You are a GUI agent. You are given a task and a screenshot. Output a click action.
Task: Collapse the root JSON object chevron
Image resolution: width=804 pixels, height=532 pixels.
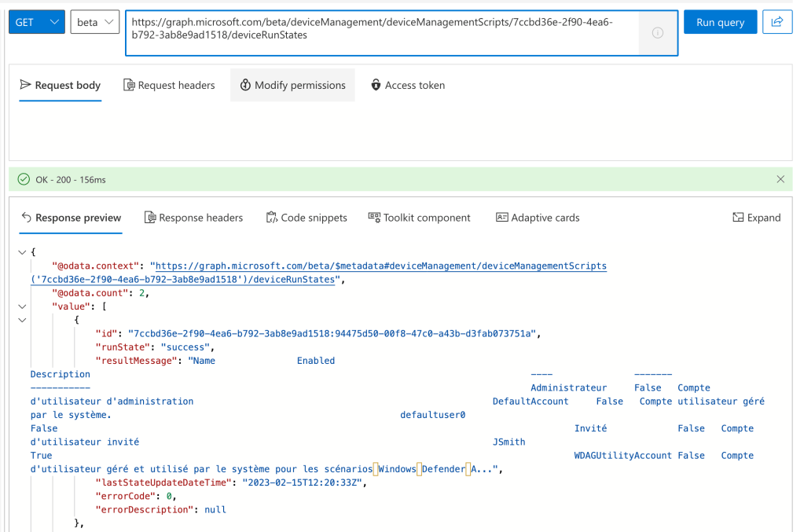pyautogui.click(x=22, y=252)
